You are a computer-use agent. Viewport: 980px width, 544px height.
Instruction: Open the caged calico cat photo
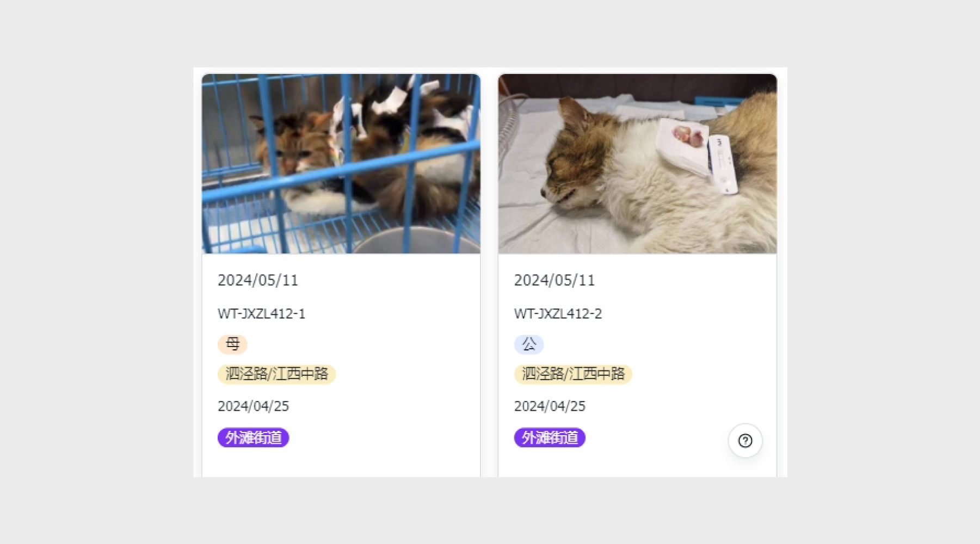(x=341, y=164)
